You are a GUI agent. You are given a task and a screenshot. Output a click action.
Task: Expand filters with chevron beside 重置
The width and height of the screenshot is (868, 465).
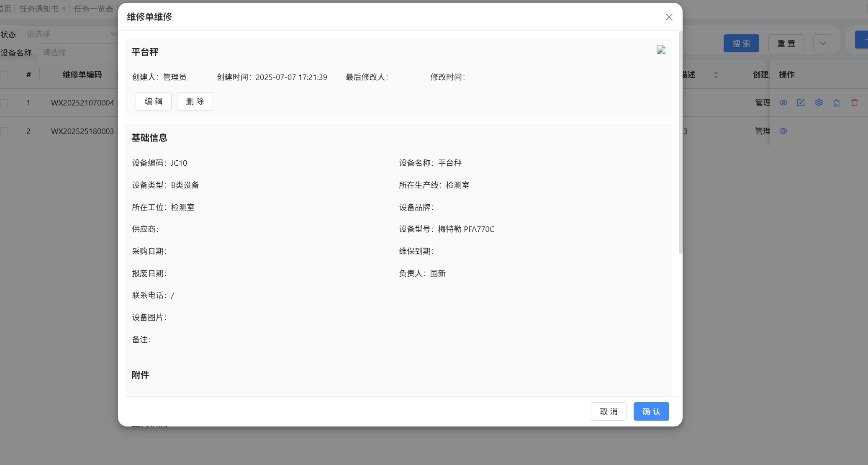coord(822,44)
